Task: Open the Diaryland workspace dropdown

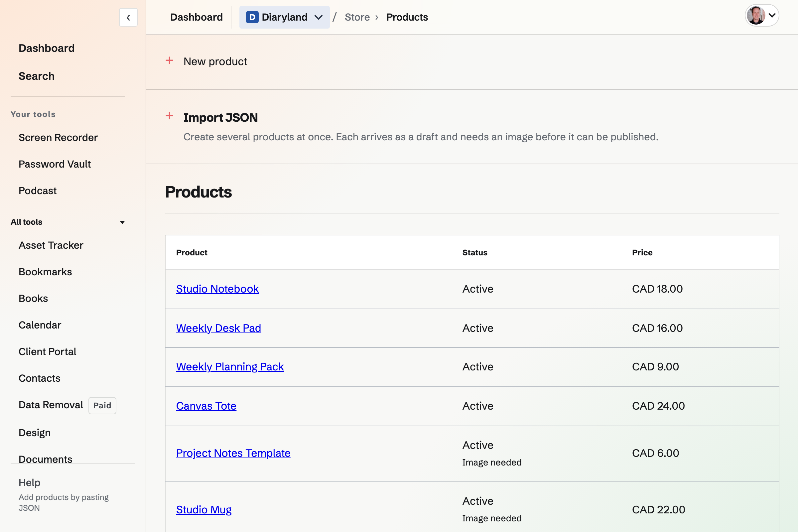Action: coord(284,17)
